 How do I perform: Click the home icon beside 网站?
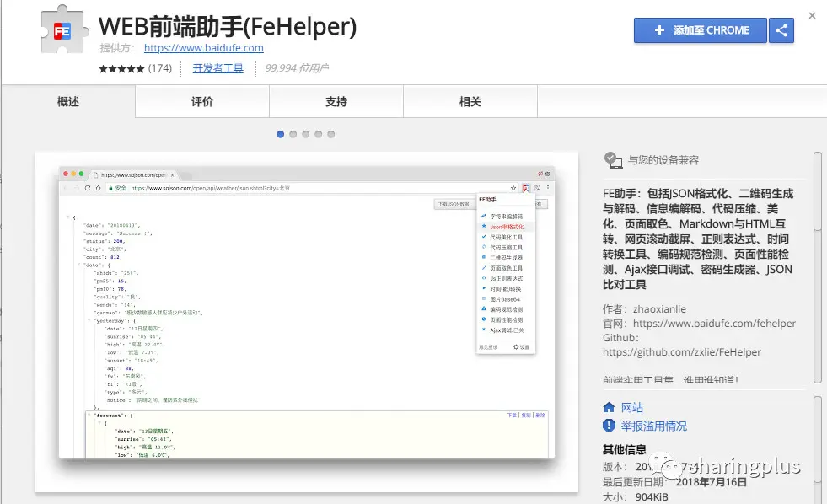[610, 408]
